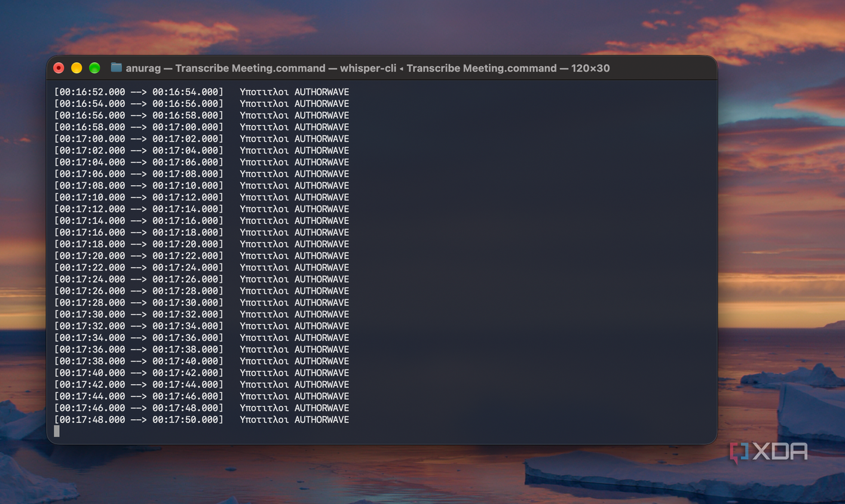Select AUTHORWAVE in the row starting 00:17:18.000
Screen dimensions: 845x504
click(322, 244)
